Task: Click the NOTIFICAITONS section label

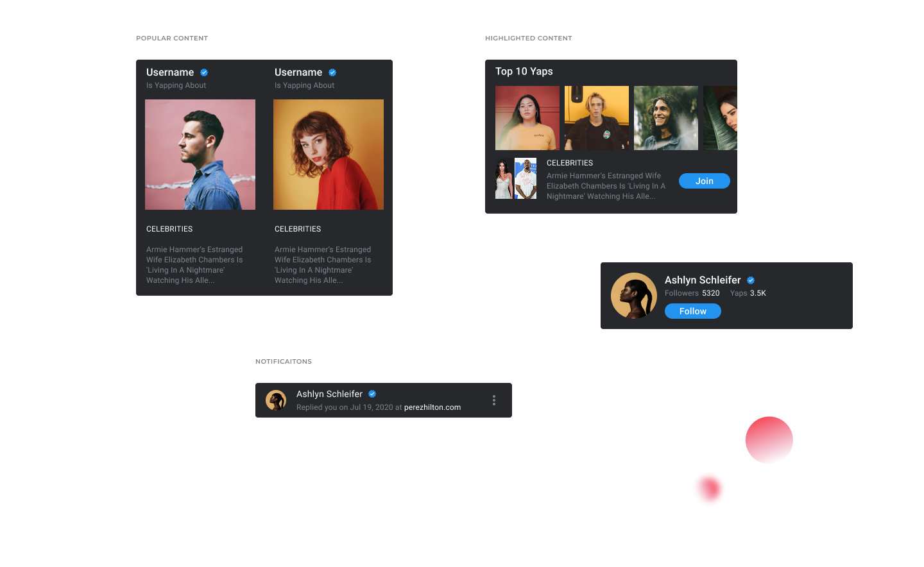Action: click(x=284, y=362)
